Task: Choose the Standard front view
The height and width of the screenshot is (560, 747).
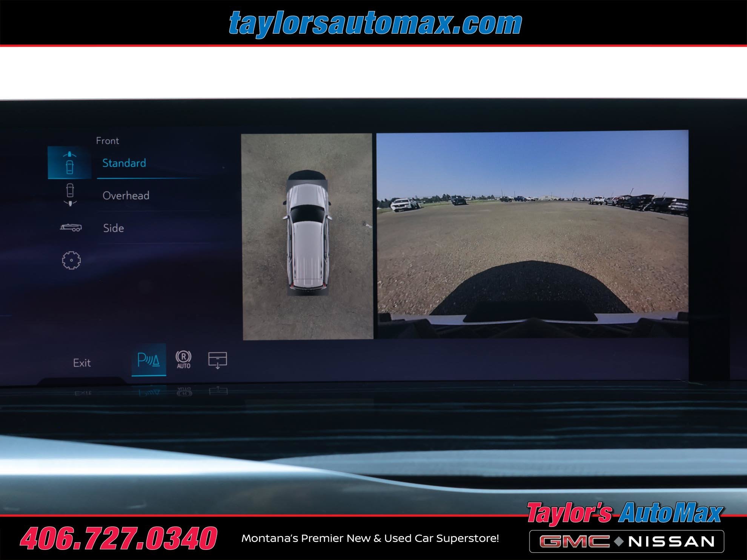Action: tap(124, 163)
